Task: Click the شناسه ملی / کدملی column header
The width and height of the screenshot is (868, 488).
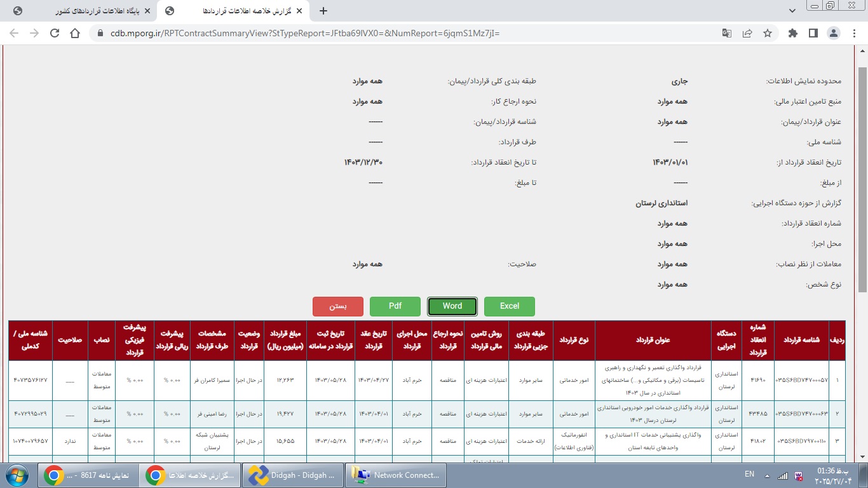Action: tap(31, 340)
